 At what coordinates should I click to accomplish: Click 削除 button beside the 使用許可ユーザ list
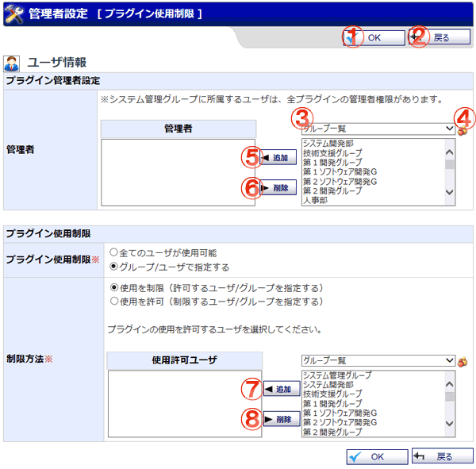coord(282,419)
